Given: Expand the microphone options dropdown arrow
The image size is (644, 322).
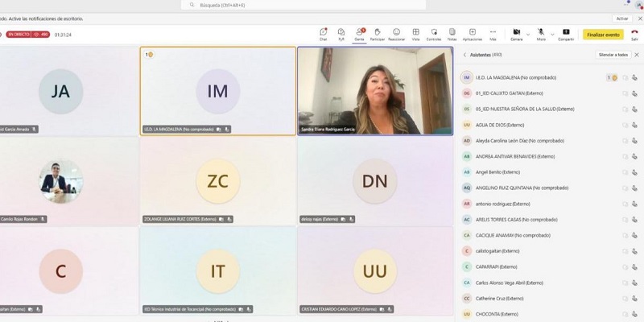Looking at the screenshot, I should [x=551, y=33].
